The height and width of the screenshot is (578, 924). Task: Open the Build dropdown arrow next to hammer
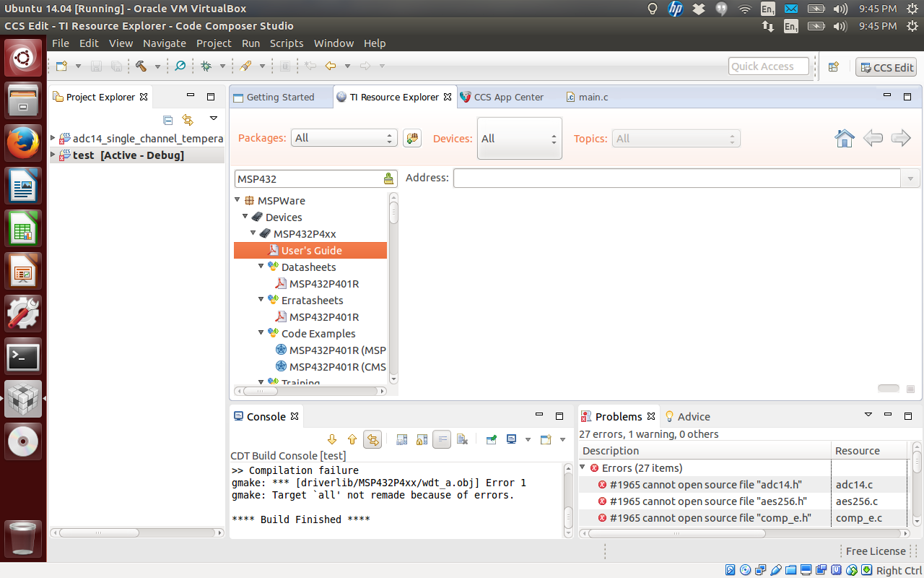point(157,66)
